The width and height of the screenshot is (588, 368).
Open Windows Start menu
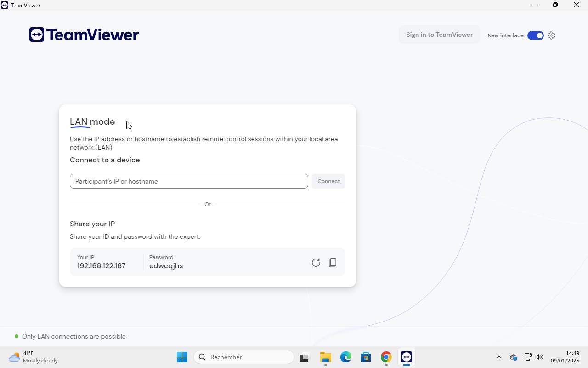[x=182, y=357]
